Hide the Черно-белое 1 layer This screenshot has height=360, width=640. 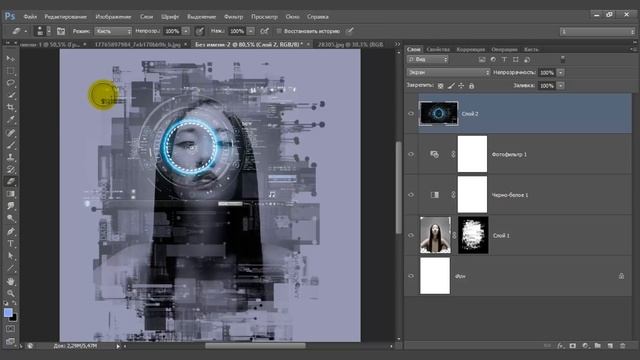tap(411, 195)
